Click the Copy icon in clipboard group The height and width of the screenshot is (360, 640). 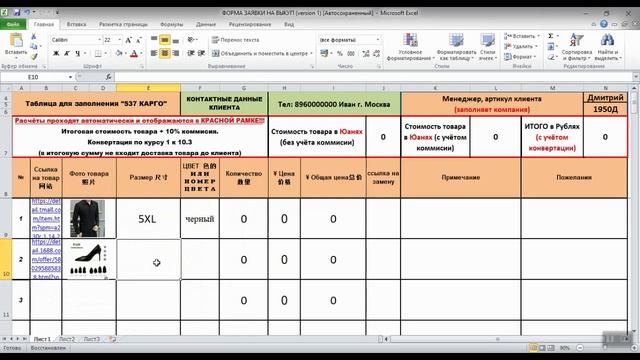tap(33, 47)
